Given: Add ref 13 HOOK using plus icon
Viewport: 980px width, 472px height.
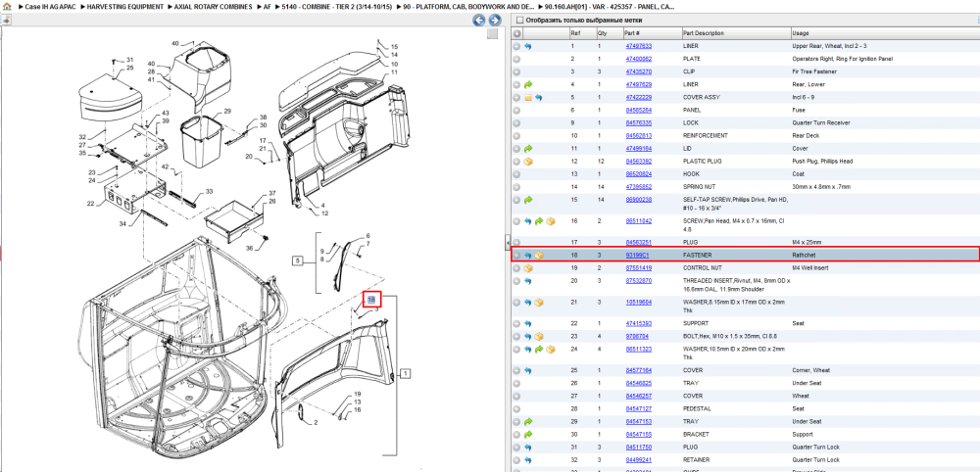Looking at the screenshot, I should coord(516,174).
